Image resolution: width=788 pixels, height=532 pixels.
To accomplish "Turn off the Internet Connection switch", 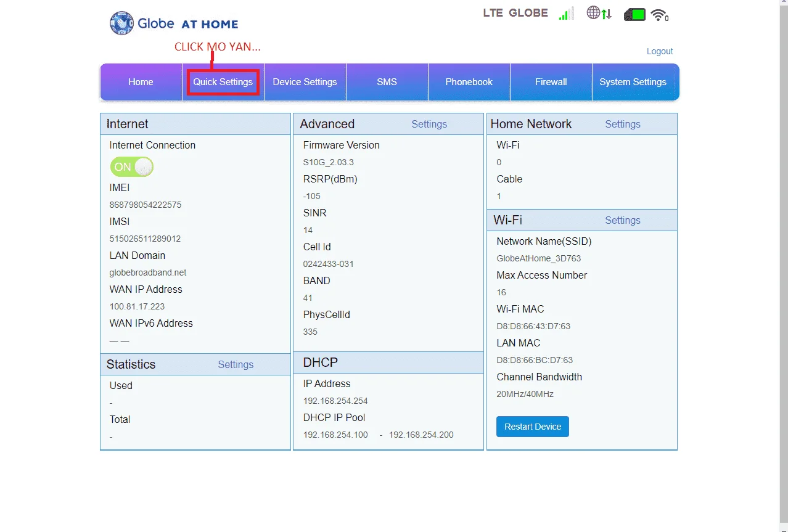I will point(132,166).
